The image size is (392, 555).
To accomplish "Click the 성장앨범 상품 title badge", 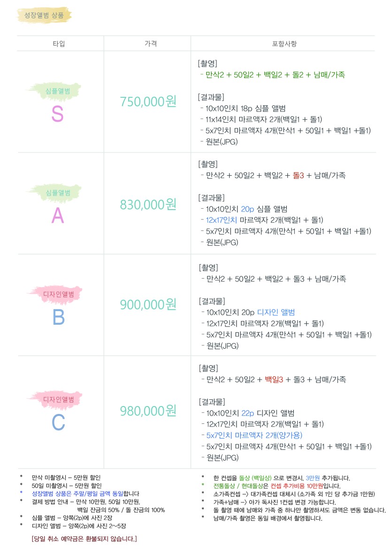I will point(44,15).
